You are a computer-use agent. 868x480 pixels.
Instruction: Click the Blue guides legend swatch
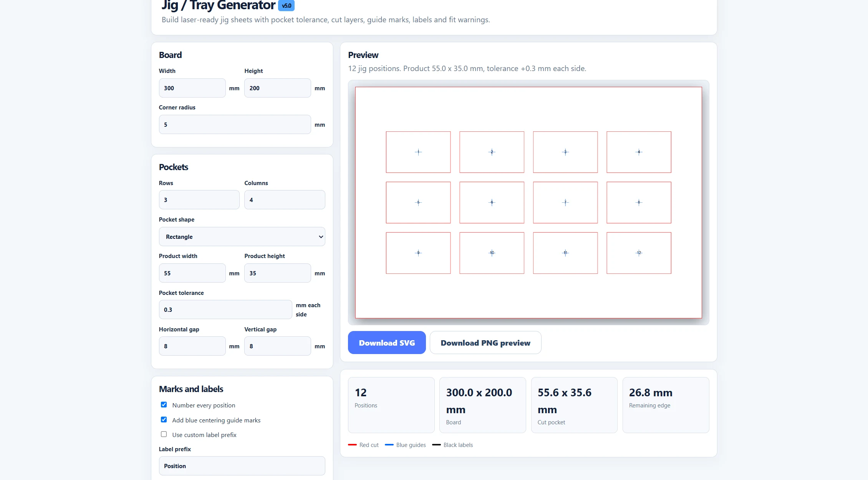click(389, 445)
